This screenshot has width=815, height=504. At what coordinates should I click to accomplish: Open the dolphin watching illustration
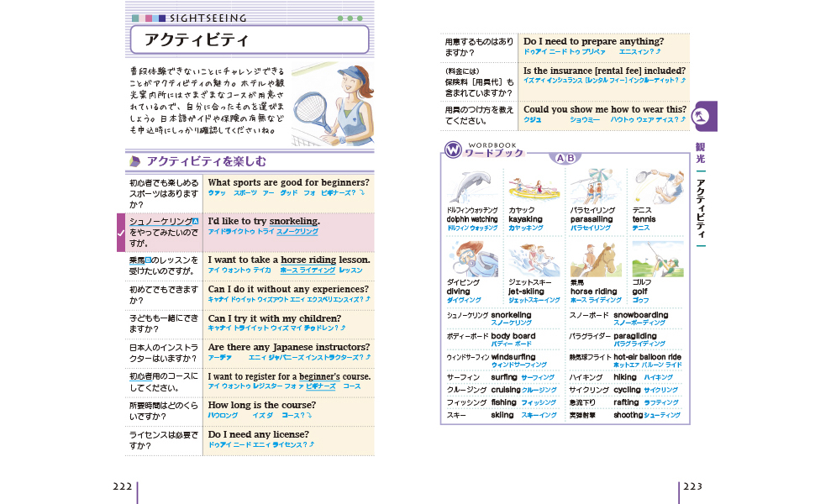click(472, 187)
